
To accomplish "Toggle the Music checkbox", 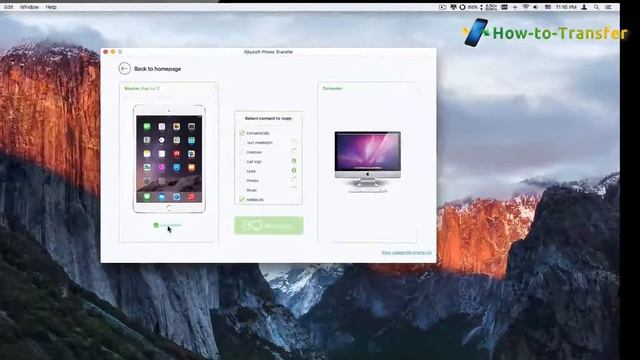I will (242, 190).
